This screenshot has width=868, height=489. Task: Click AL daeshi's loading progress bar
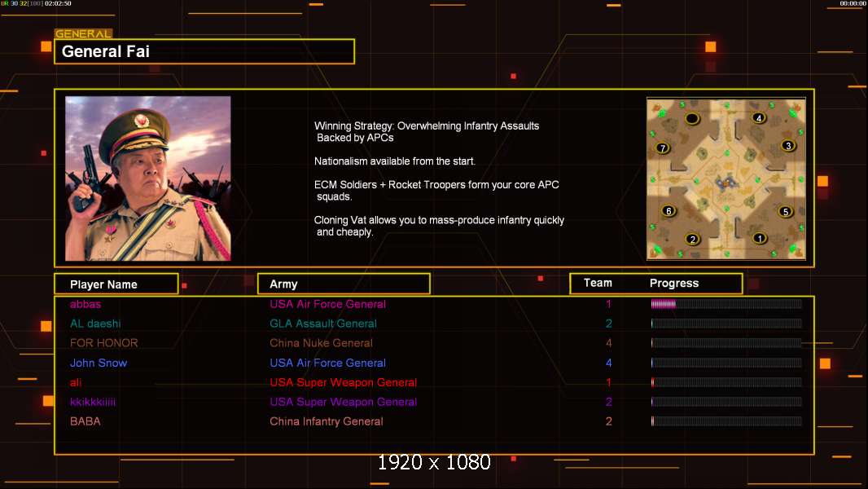[x=726, y=324]
